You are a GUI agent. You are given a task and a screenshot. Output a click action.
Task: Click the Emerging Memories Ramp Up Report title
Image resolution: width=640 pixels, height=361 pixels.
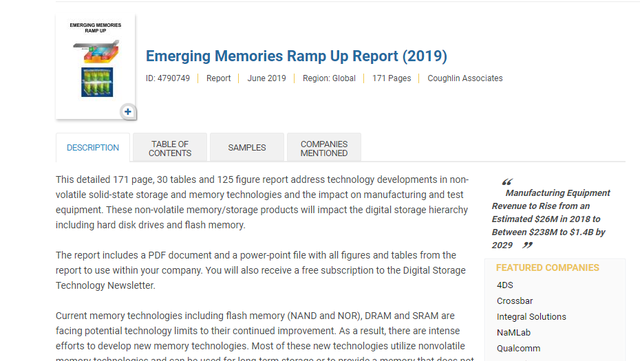click(296, 56)
